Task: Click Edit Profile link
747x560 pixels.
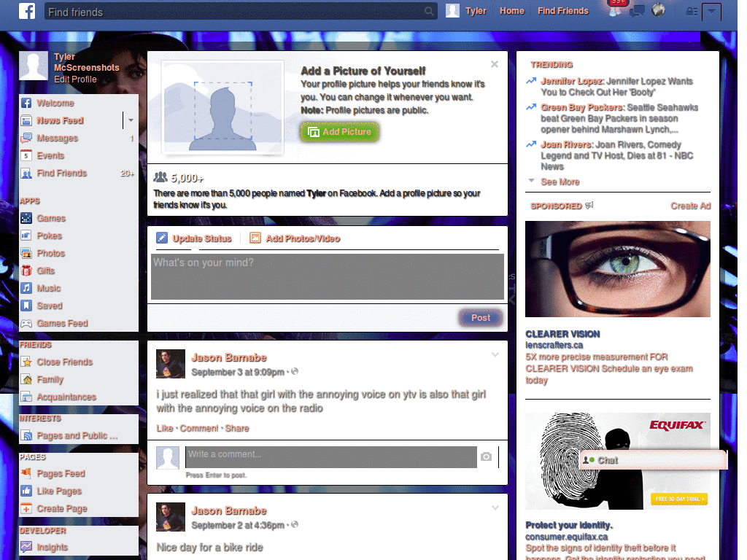Action: coord(75,79)
